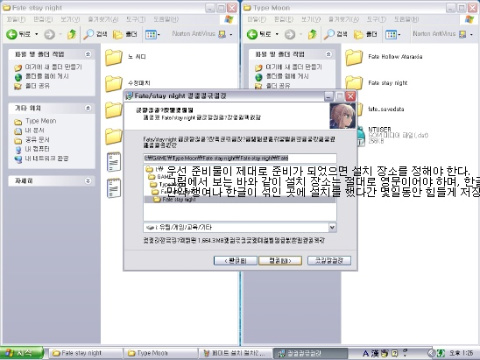This screenshot has width=480, height=360.
Task: Click system clock in taskbar tray
Action: click(x=461, y=353)
